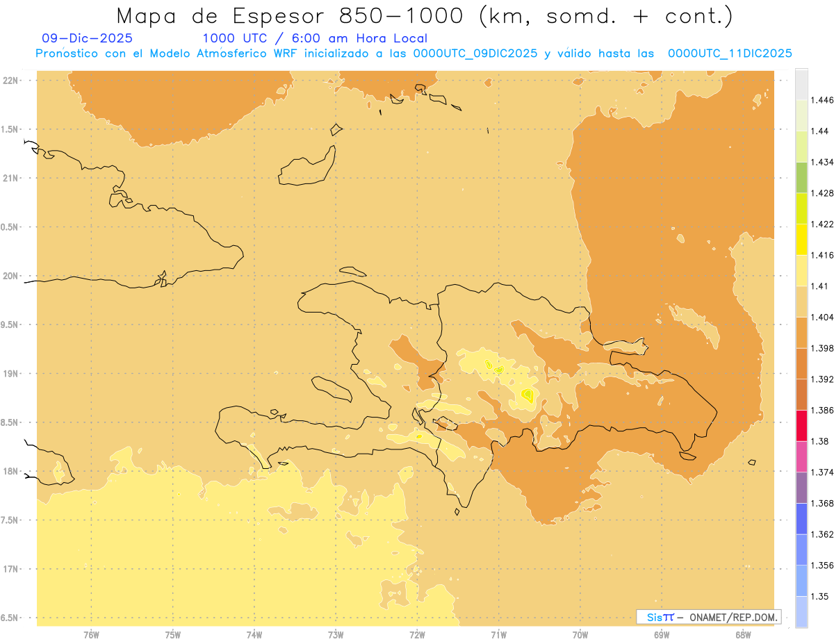
Task: Click the legend value '1.386'
Action: [823, 411]
